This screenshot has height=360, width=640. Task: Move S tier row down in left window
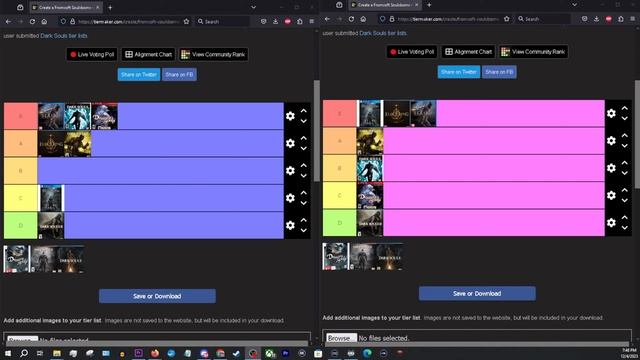(x=304, y=121)
